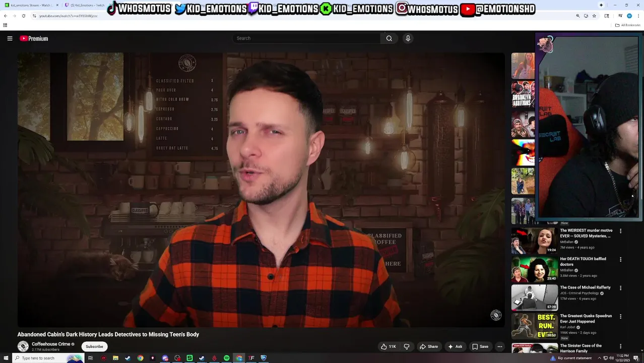Image resolution: width=644 pixels, height=363 pixels.
Task: Click the youtube.com address bar URL
Action: (69, 16)
